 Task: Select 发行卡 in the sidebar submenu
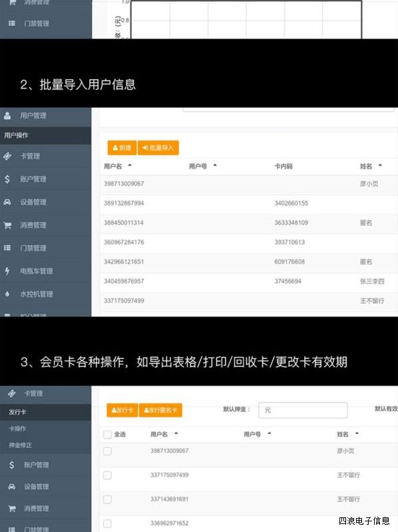[45, 412]
